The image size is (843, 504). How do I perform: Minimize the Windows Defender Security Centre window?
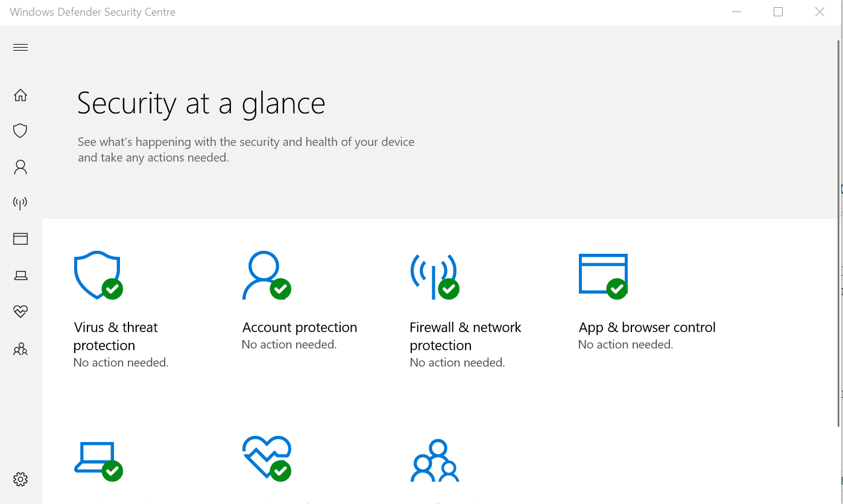tap(736, 12)
